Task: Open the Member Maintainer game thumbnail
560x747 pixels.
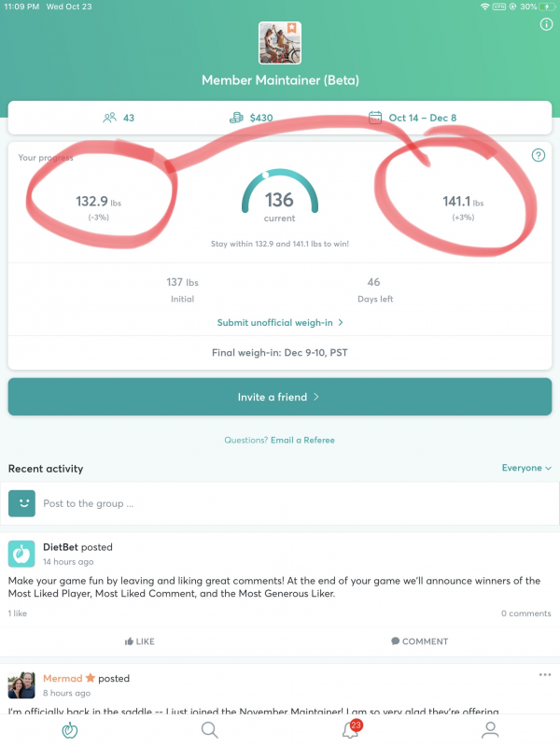Action: tap(279, 43)
